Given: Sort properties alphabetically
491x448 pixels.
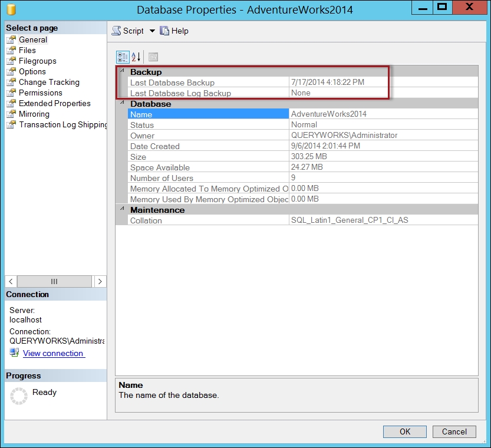Looking at the screenshot, I should (x=136, y=57).
